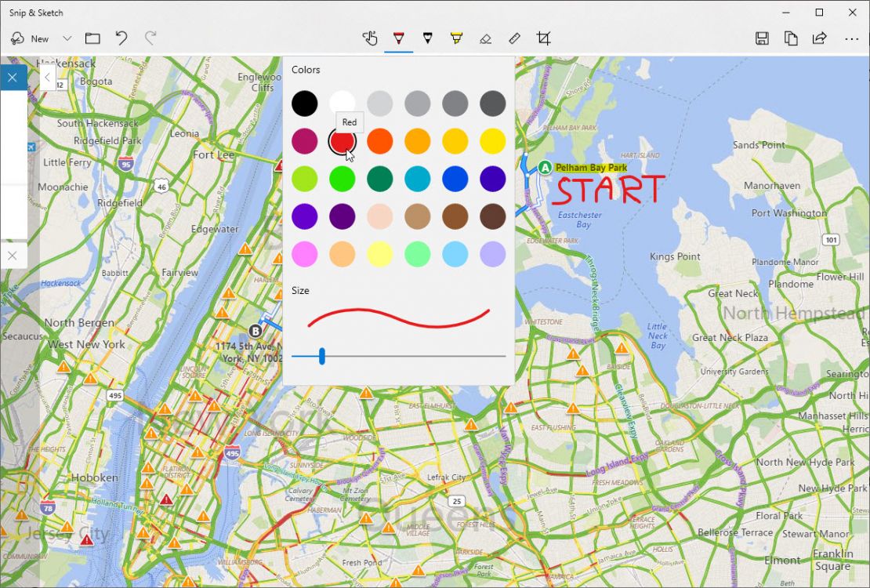
Task: Select the Eraser tool
Action: click(485, 38)
